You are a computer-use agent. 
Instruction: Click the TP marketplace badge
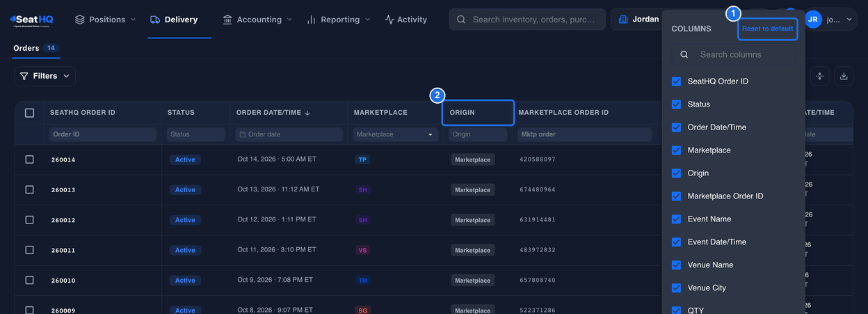point(362,159)
